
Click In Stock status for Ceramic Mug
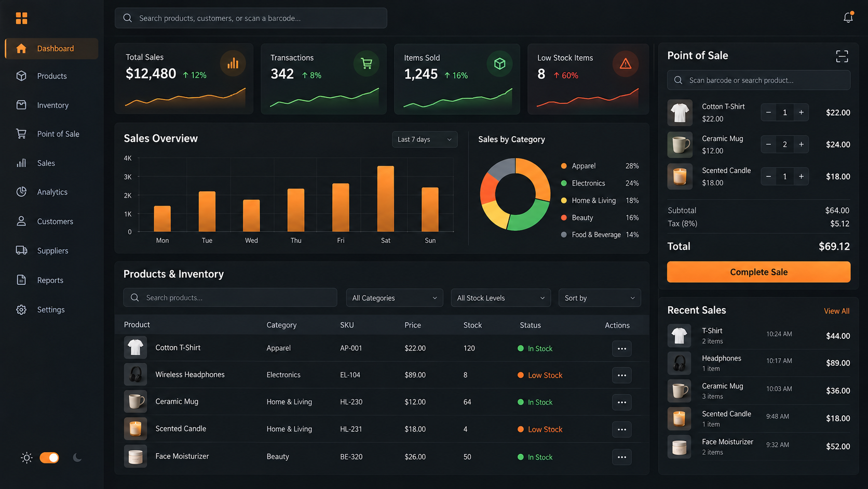pyautogui.click(x=535, y=402)
